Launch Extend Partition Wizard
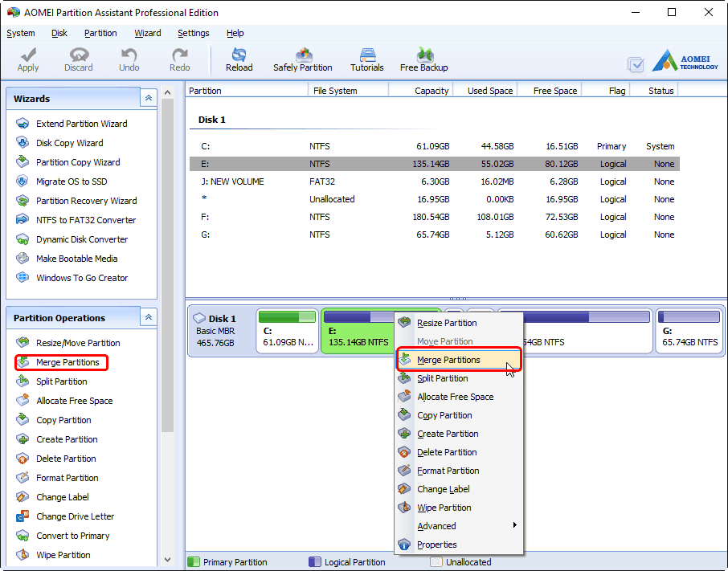 point(72,124)
